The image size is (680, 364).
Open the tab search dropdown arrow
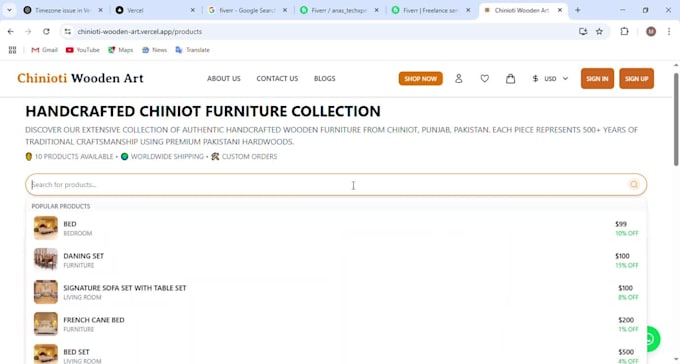tap(9, 10)
